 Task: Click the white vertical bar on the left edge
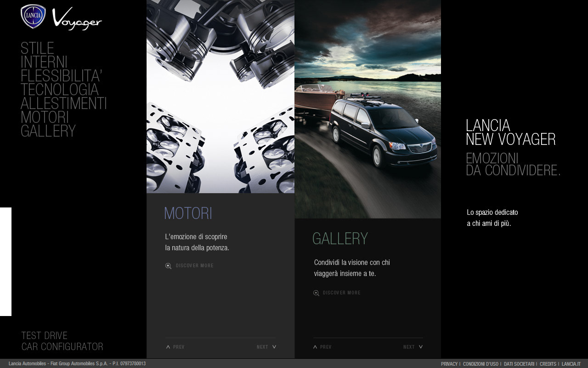pos(6,262)
